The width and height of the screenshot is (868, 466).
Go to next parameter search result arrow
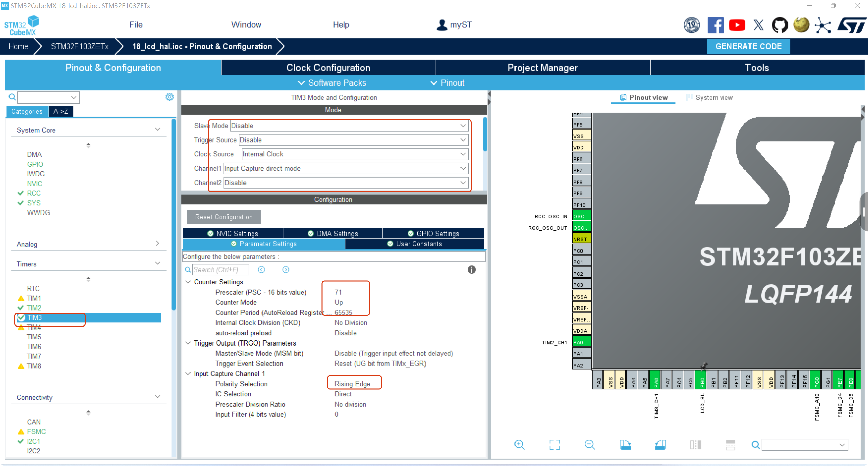point(286,269)
